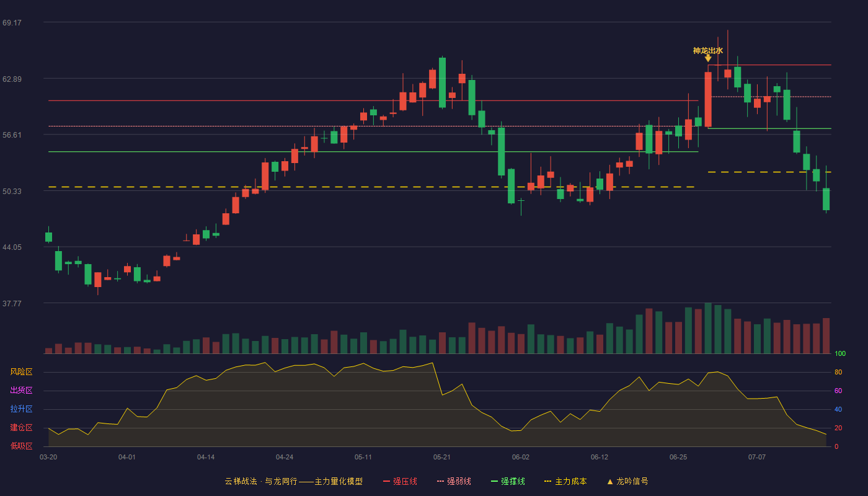Select the 出货区 zone label
The height and width of the screenshot is (496, 868).
21,391
